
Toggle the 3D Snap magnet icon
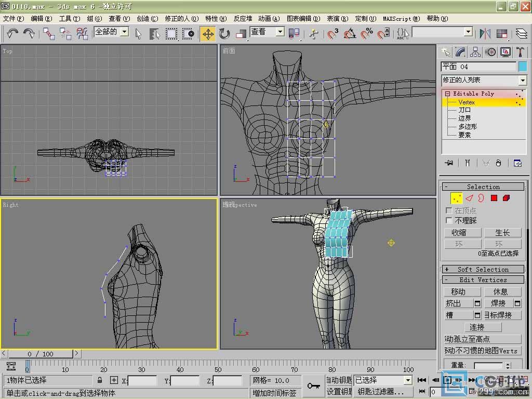pyautogui.click(x=332, y=34)
